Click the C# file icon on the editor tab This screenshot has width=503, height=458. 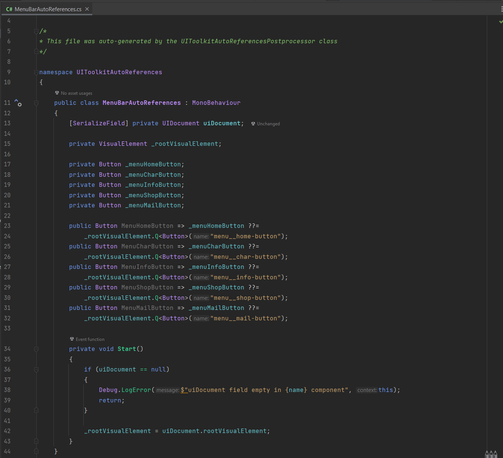(9, 9)
